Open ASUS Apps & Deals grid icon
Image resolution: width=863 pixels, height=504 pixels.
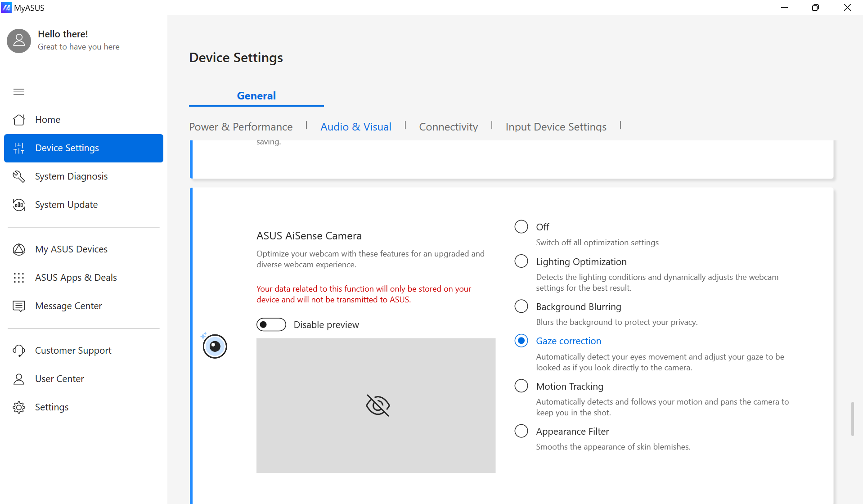click(x=19, y=278)
